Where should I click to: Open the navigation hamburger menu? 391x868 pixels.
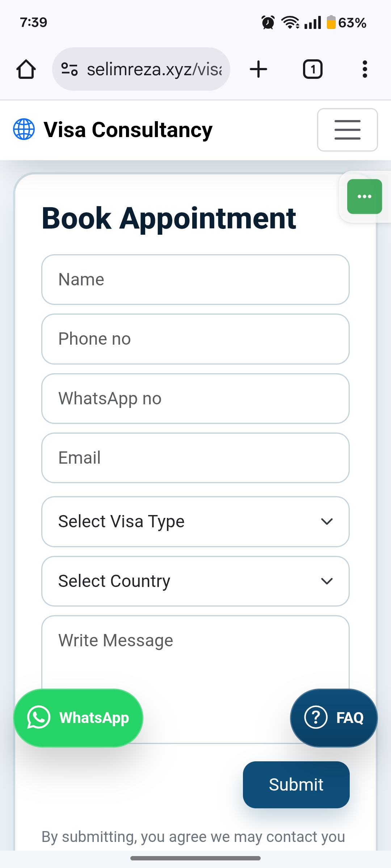(x=346, y=130)
